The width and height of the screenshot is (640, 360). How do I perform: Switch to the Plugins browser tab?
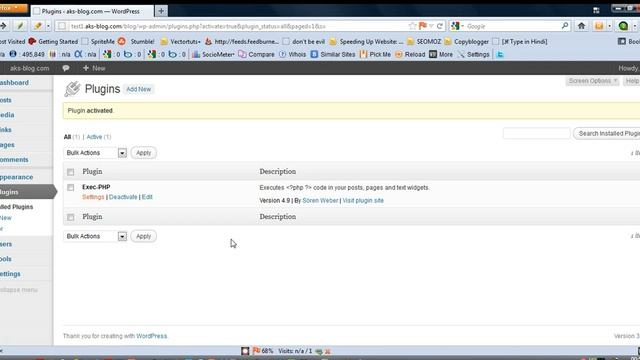[x=93, y=11]
